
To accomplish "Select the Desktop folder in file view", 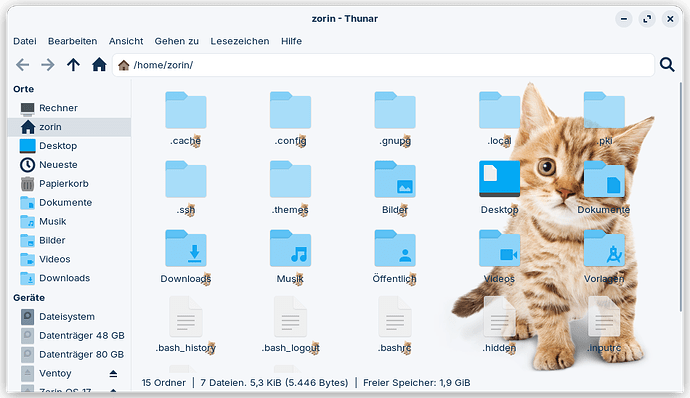I will [499, 179].
